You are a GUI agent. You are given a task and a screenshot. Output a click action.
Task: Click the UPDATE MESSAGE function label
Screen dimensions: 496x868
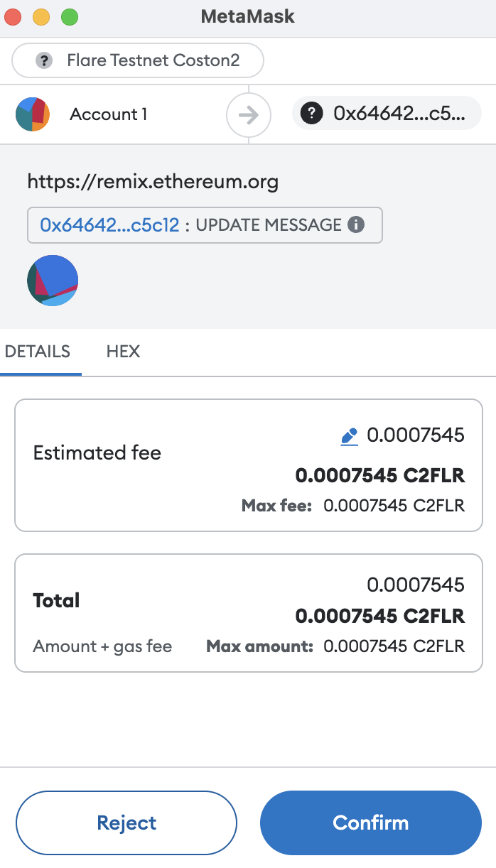pos(269,225)
